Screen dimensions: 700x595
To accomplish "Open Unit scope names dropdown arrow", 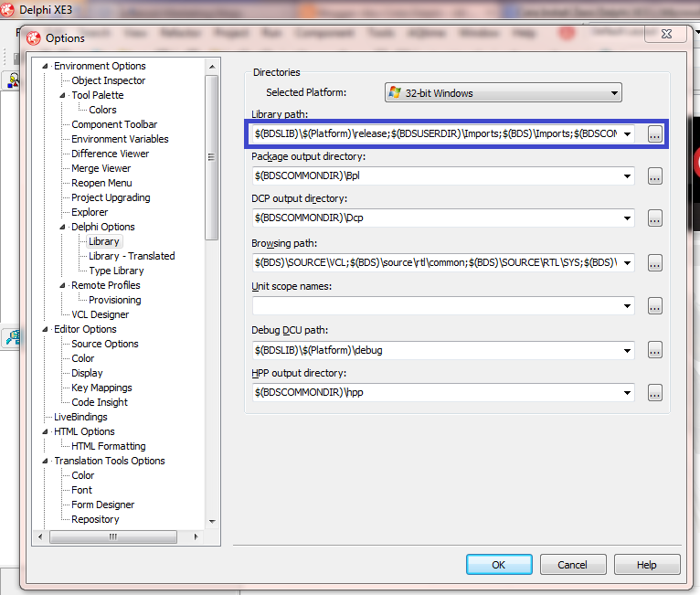I will (x=627, y=306).
